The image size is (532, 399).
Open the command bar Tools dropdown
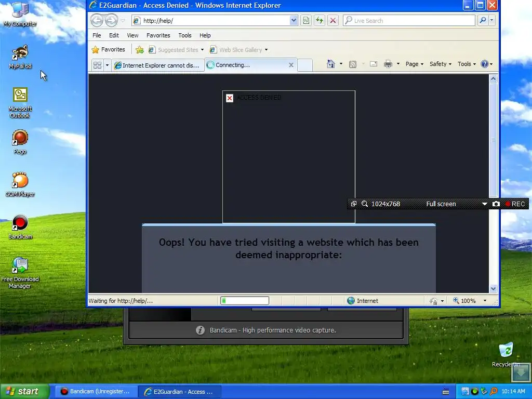[x=467, y=64]
